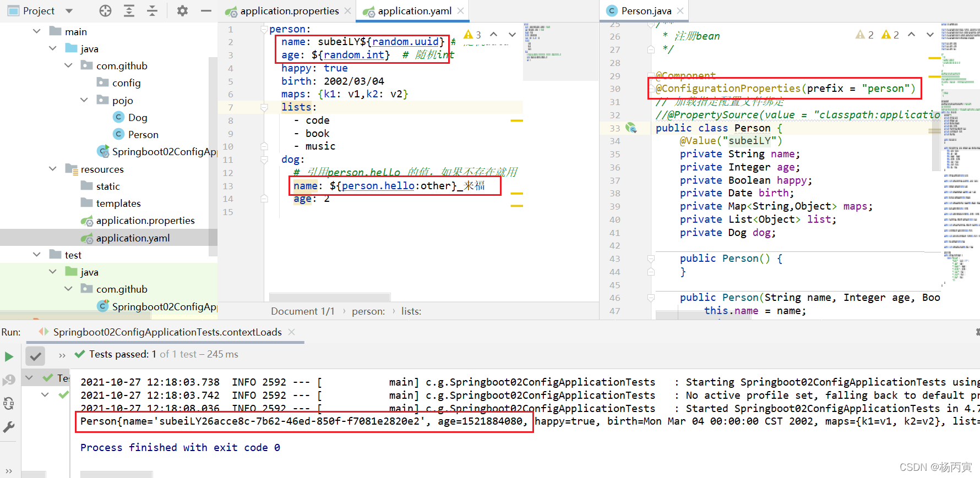Open application.properties in project tree
Screen dimensions: 980x478
145,221
